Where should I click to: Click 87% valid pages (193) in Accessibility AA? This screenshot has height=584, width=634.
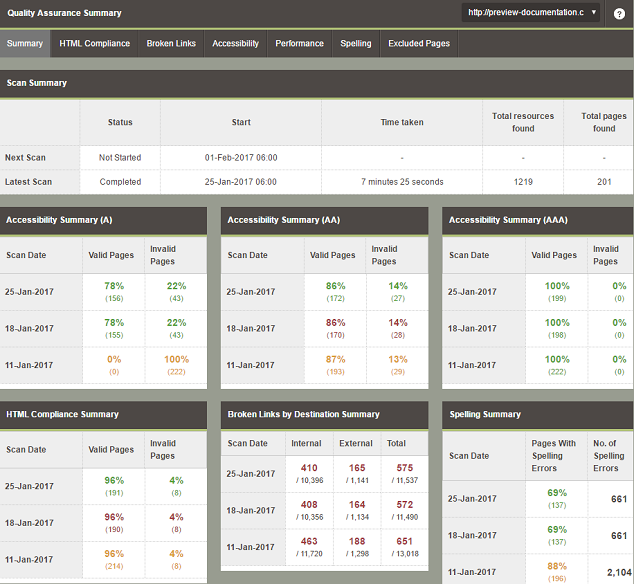[x=336, y=365]
